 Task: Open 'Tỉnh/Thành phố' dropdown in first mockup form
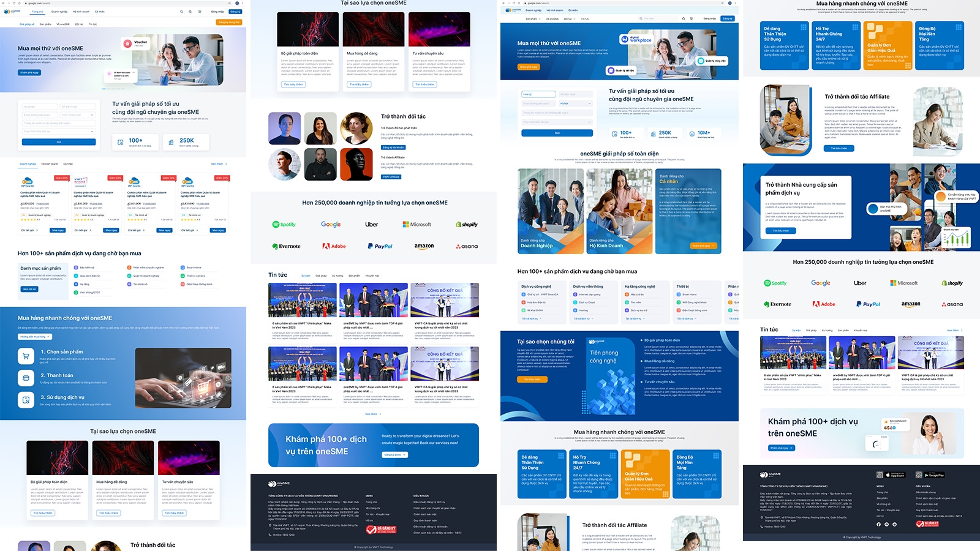[x=78, y=115]
